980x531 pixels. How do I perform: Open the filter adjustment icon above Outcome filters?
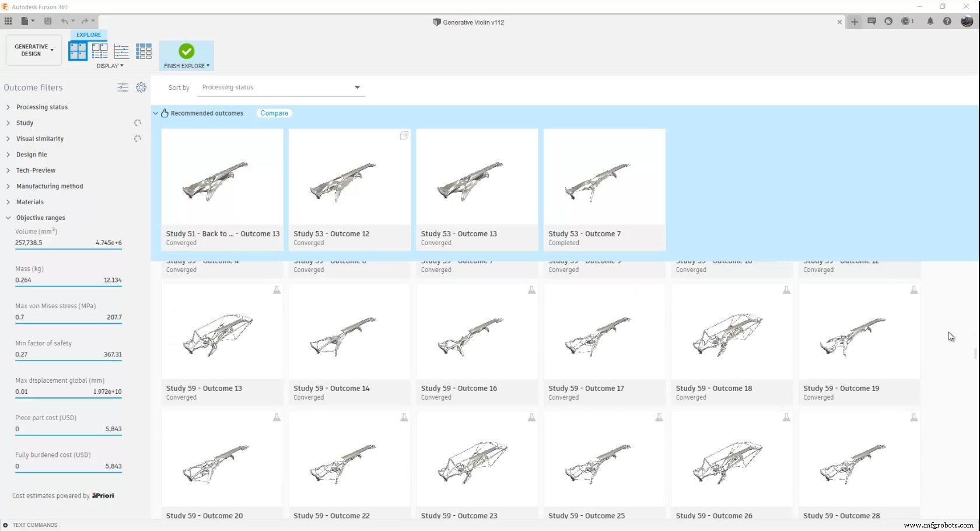[123, 88]
